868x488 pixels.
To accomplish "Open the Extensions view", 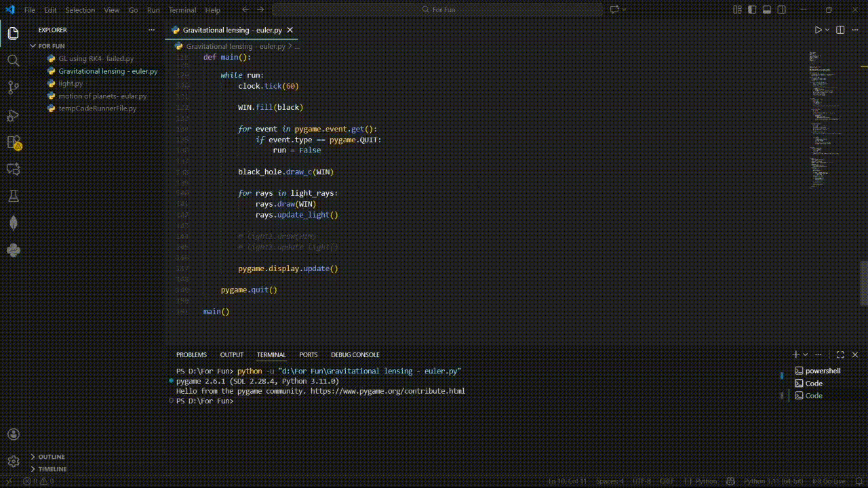I will point(13,142).
